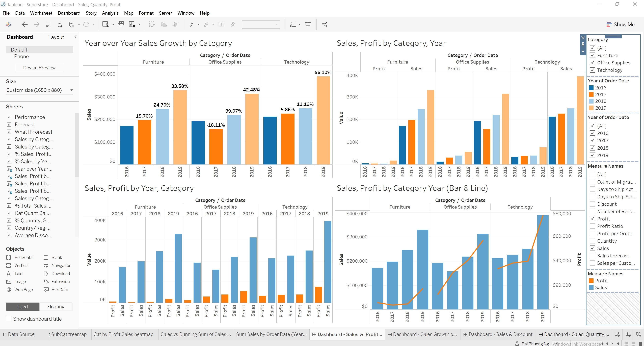Redo the last action
The image size is (644, 346).
click(x=36, y=24)
